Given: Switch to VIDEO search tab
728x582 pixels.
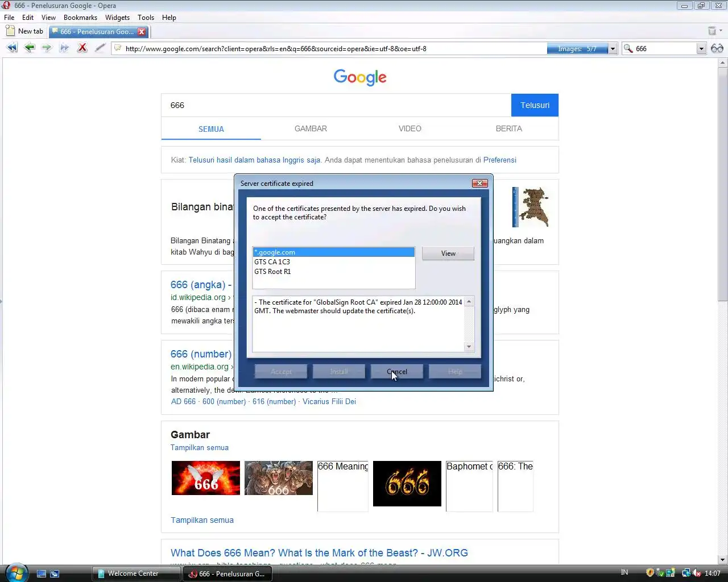Looking at the screenshot, I should coord(410,128).
